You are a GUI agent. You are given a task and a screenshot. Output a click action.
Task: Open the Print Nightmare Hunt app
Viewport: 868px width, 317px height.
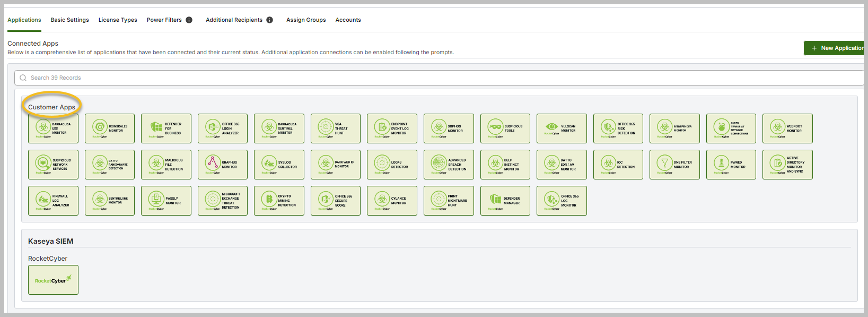449,201
